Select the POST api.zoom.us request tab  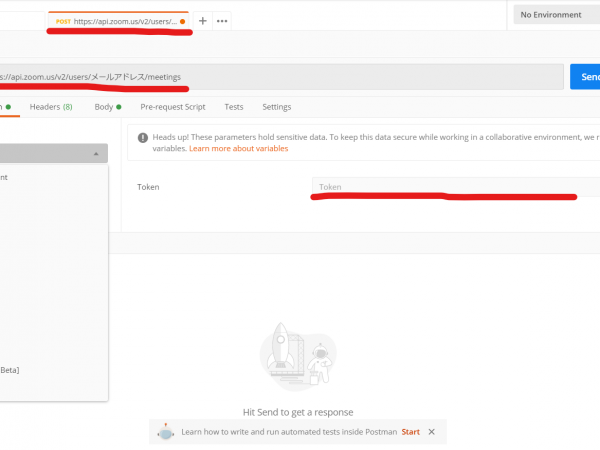click(119, 21)
